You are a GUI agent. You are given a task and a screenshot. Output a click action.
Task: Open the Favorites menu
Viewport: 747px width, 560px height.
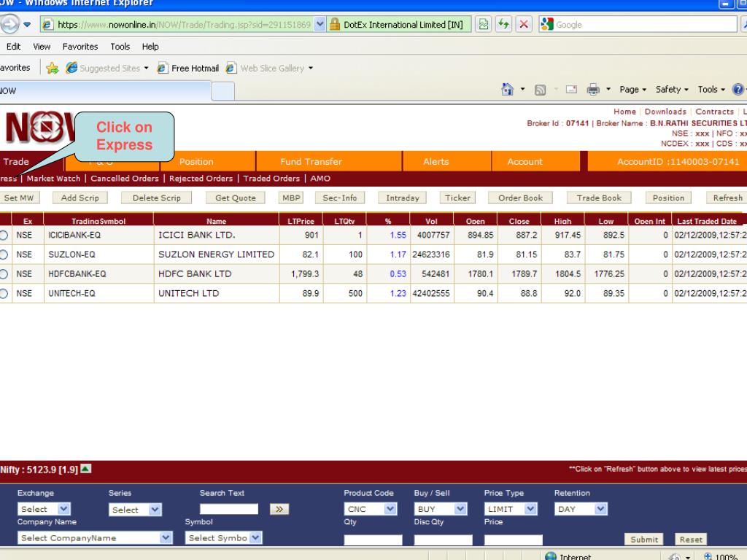(80, 47)
